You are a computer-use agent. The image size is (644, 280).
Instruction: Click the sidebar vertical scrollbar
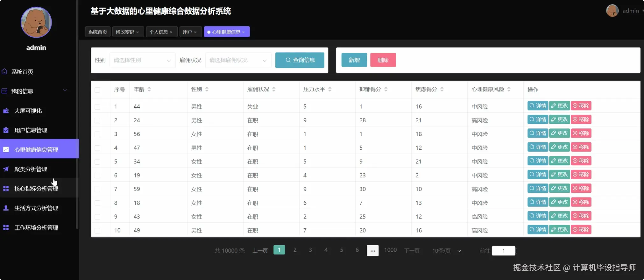point(77,115)
